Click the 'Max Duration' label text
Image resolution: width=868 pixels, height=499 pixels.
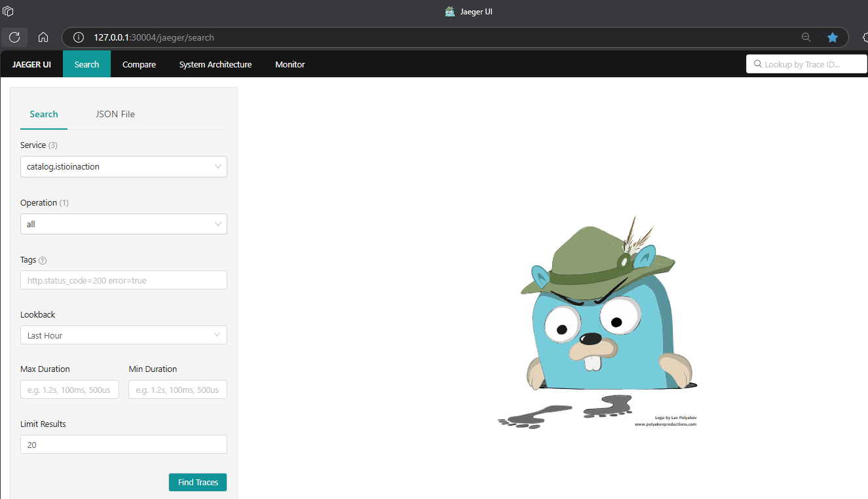click(45, 369)
